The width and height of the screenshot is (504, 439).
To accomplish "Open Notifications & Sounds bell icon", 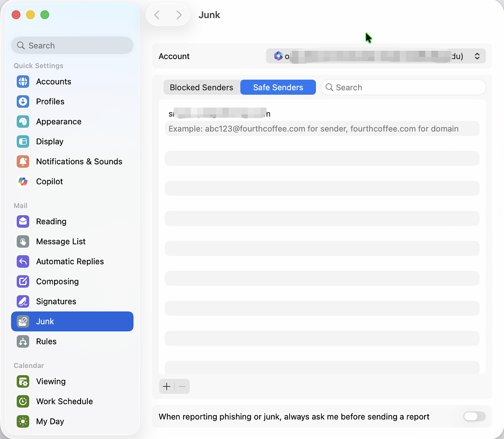I will coord(23,162).
